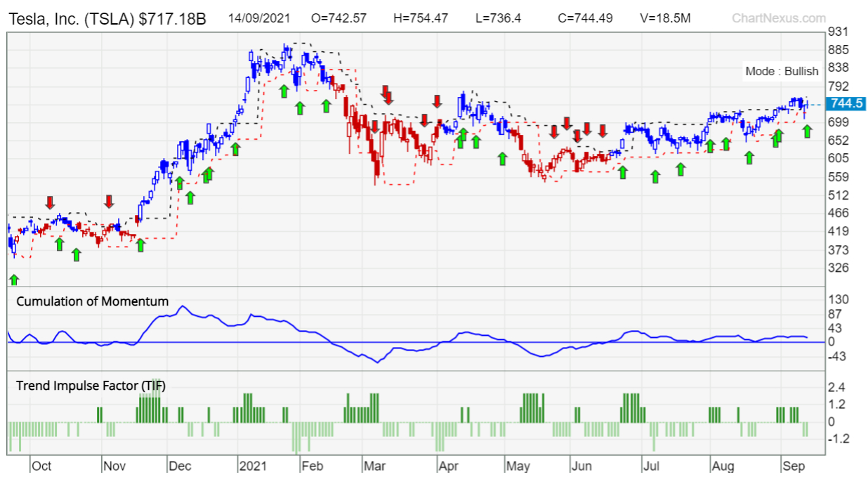
Task: Click the green buy arrow at chart's bottom-left corner
Action: click(x=14, y=280)
